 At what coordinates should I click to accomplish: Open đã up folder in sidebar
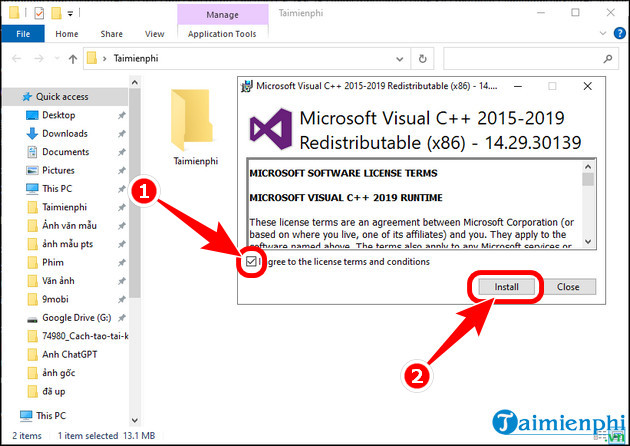[x=53, y=392]
